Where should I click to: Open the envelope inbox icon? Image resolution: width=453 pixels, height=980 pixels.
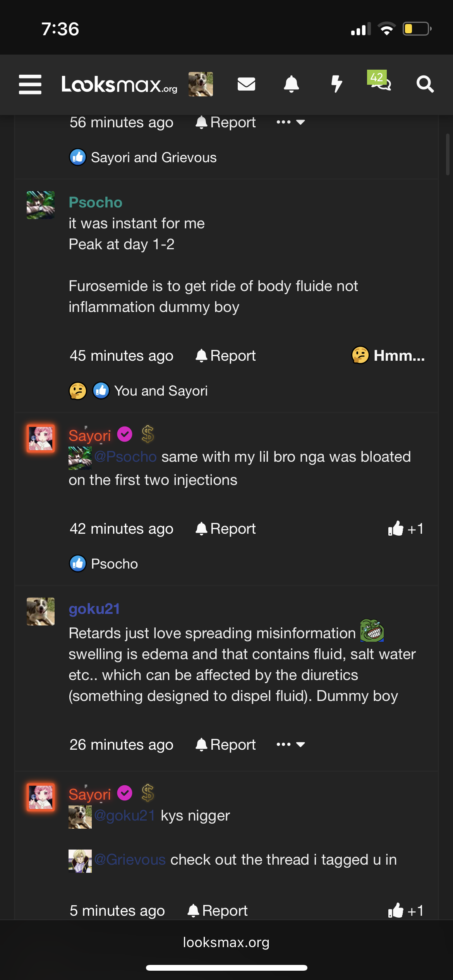[x=246, y=84]
